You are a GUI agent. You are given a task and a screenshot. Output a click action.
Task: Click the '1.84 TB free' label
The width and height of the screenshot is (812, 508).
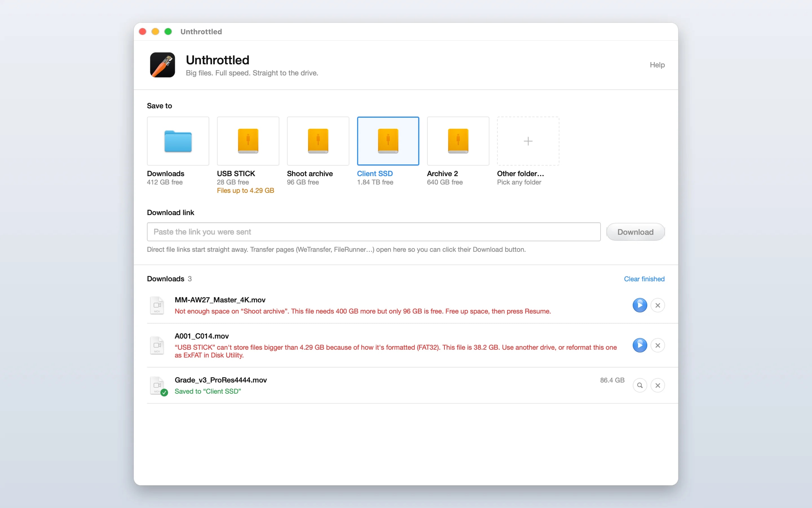375,182
